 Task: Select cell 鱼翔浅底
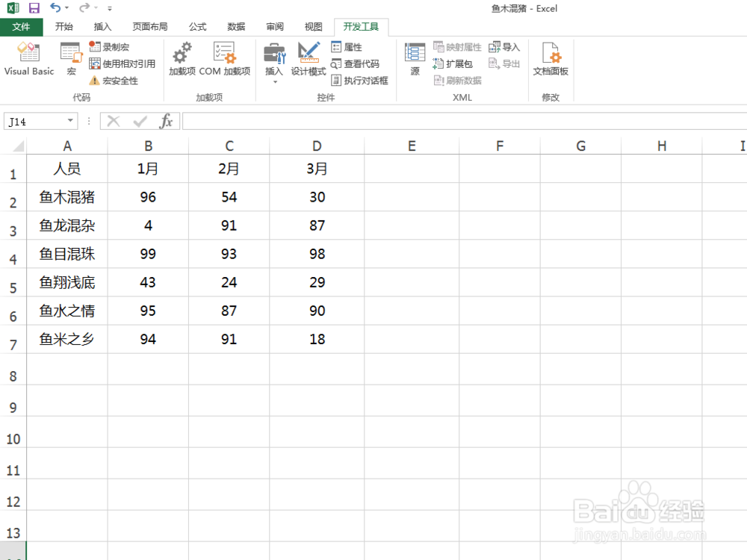pyautogui.click(x=67, y=282)
